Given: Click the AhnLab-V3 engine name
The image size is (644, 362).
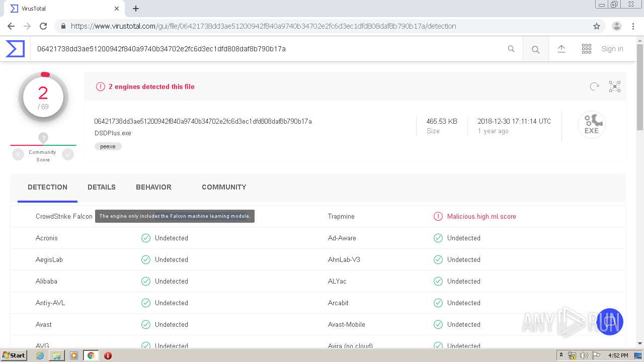Looking at the screenshot, I should point(344,259).
